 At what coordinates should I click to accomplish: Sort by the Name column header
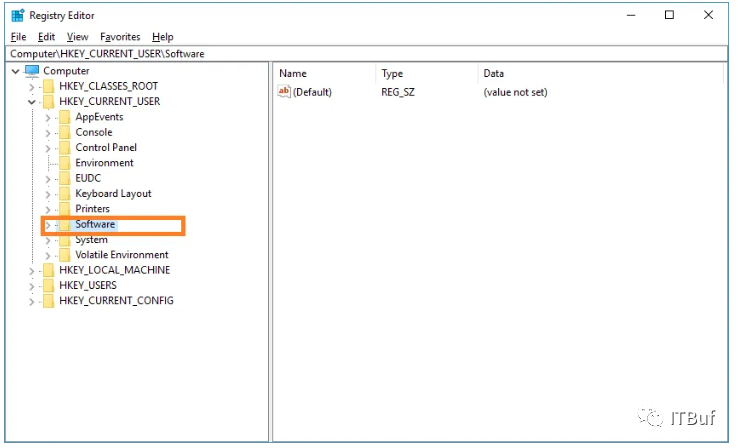click(x=324, y=73)
